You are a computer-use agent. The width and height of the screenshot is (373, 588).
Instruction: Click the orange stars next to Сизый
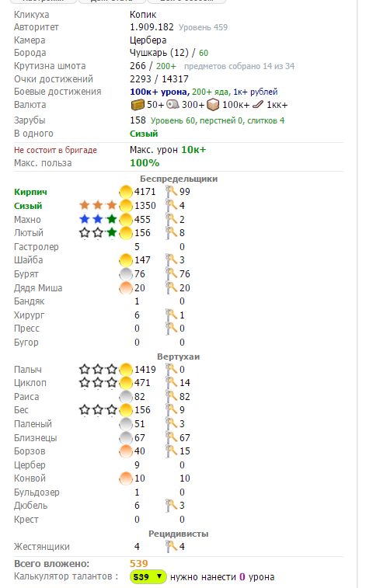[x=98, y=206]
